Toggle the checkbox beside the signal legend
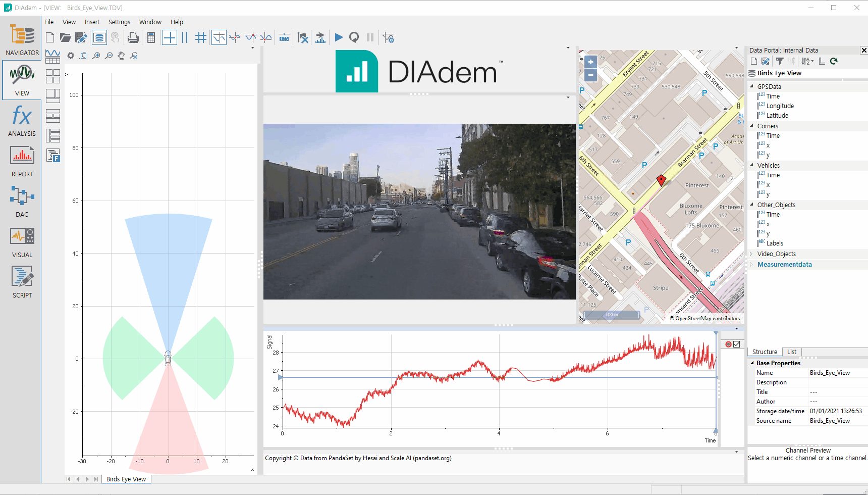 tap(737, 344)
